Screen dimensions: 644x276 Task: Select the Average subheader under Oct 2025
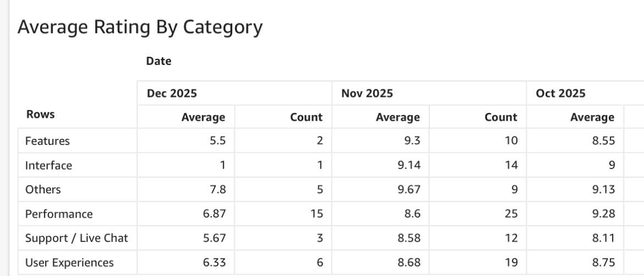coord(592,117)
